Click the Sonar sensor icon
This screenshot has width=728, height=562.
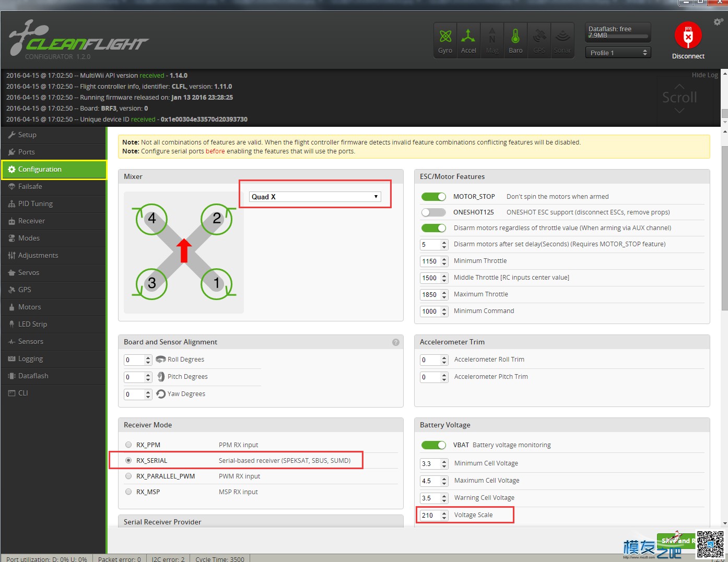coord(562,40)
